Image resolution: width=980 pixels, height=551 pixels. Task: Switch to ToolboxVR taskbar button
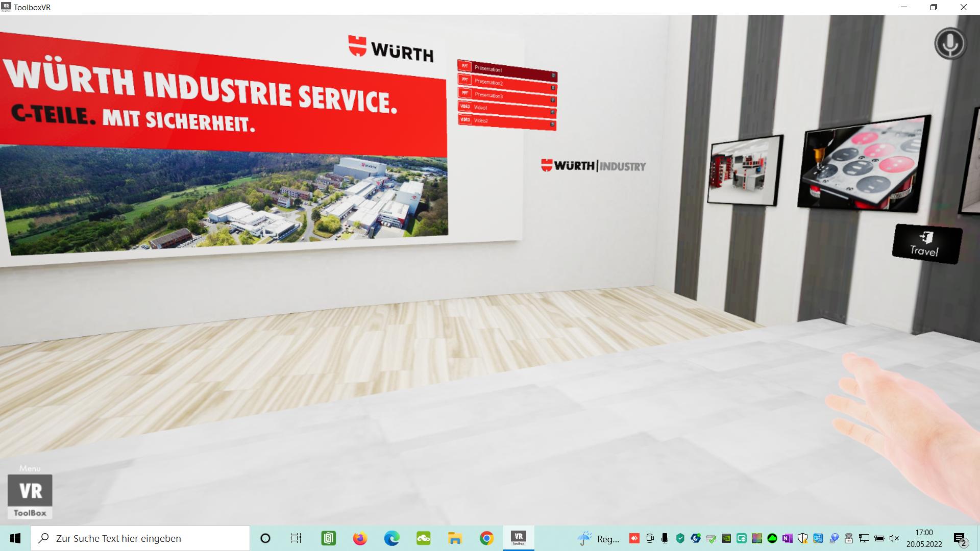[519, 538]
